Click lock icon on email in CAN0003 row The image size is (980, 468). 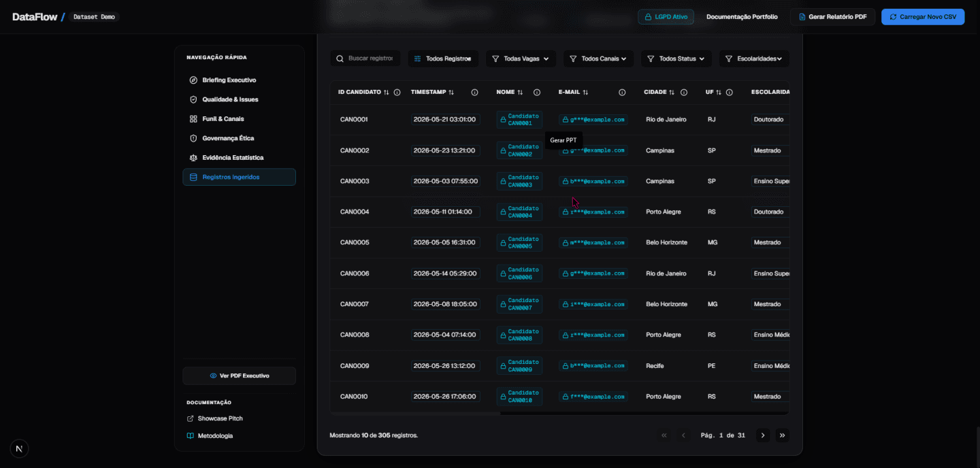[565, 182]
